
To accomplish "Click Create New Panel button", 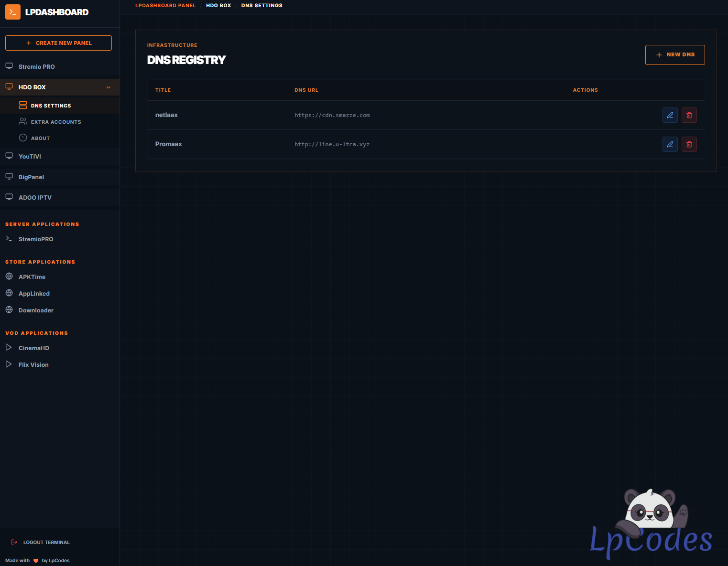I will pos(58,43).
